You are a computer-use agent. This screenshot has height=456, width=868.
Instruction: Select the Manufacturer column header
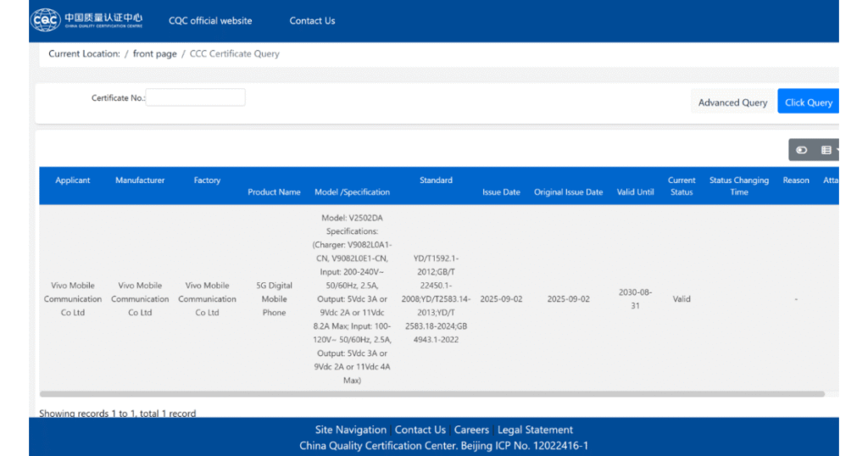140,181
